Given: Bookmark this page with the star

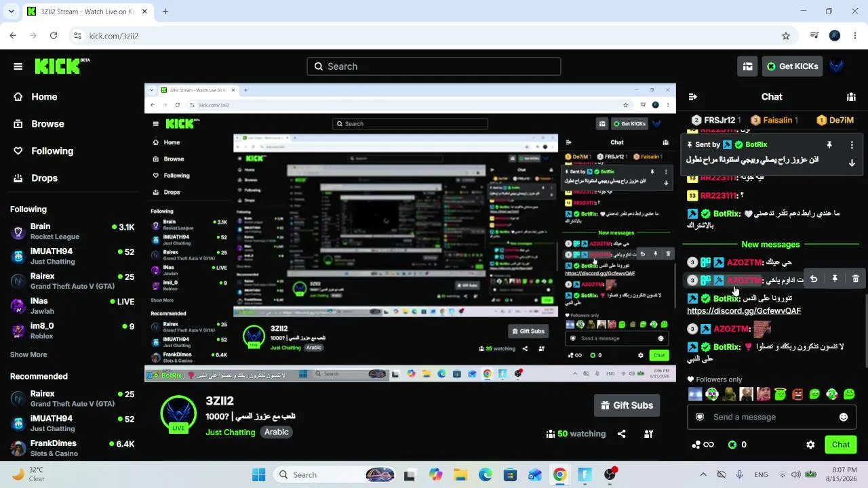Looking at the screenshot, I should point(786,36).
